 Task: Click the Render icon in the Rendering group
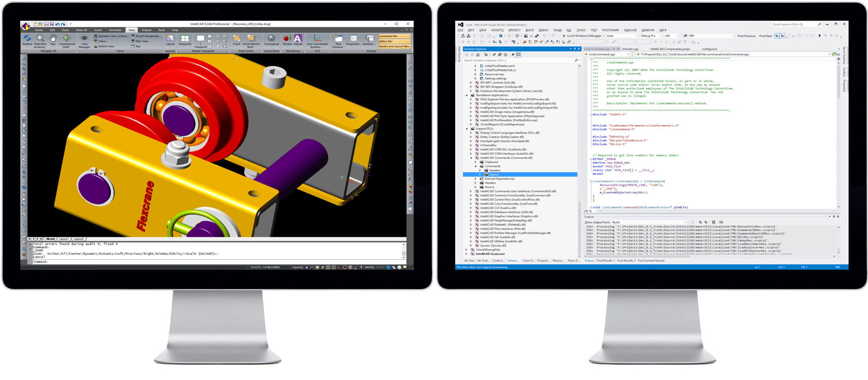(x=287, y=38)
